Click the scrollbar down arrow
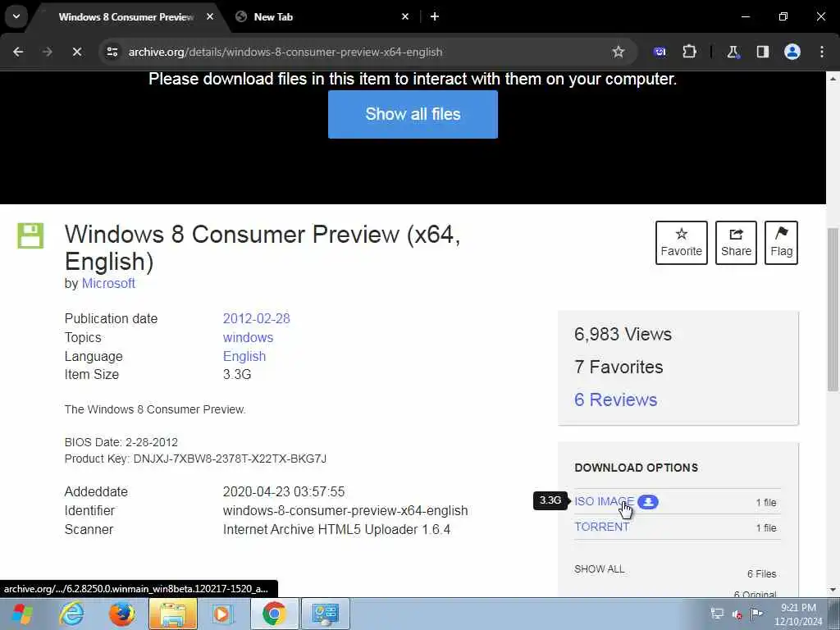The height and width of the screenshot is (630, 840). pyautogui.click(x=833, y=589)
